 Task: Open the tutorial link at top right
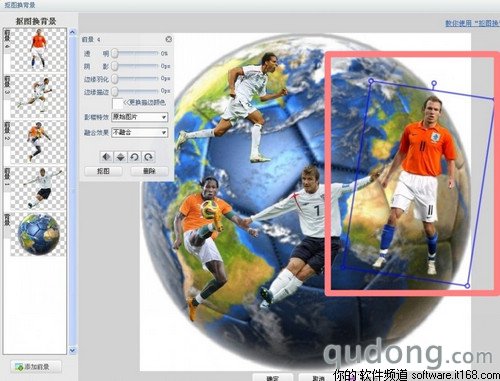tap(473, 23)
